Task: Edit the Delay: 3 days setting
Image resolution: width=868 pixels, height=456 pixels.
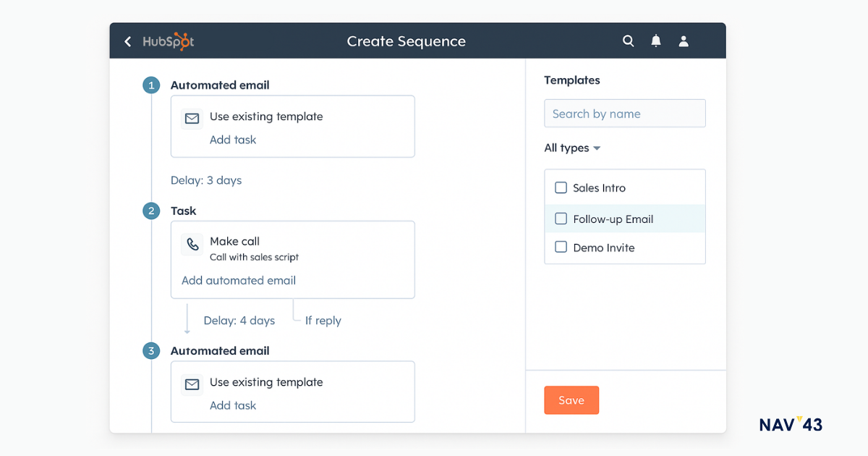Action: click(x=206, y=180)
